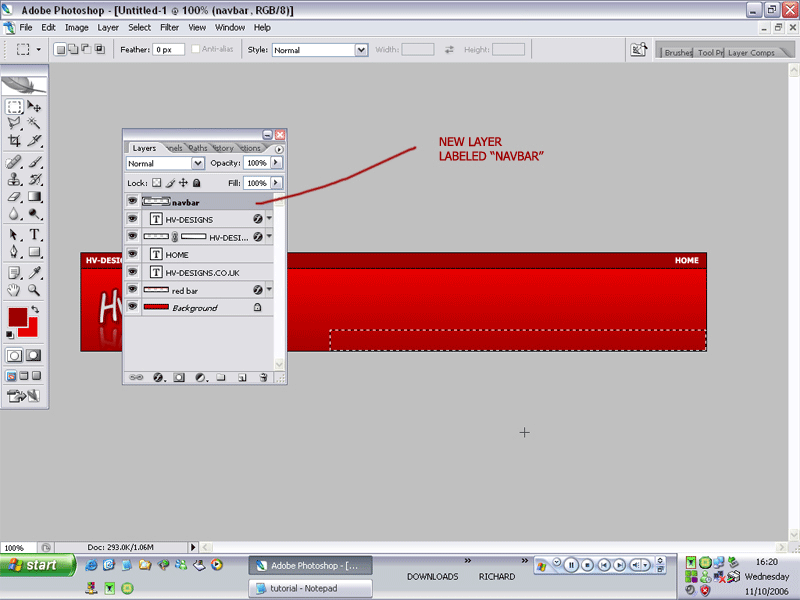Pause media player in taskbar

click(571, 565)
